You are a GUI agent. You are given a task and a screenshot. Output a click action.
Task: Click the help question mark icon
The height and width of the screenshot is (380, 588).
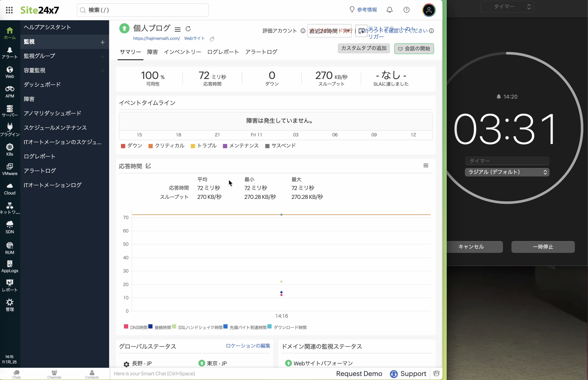406,10
